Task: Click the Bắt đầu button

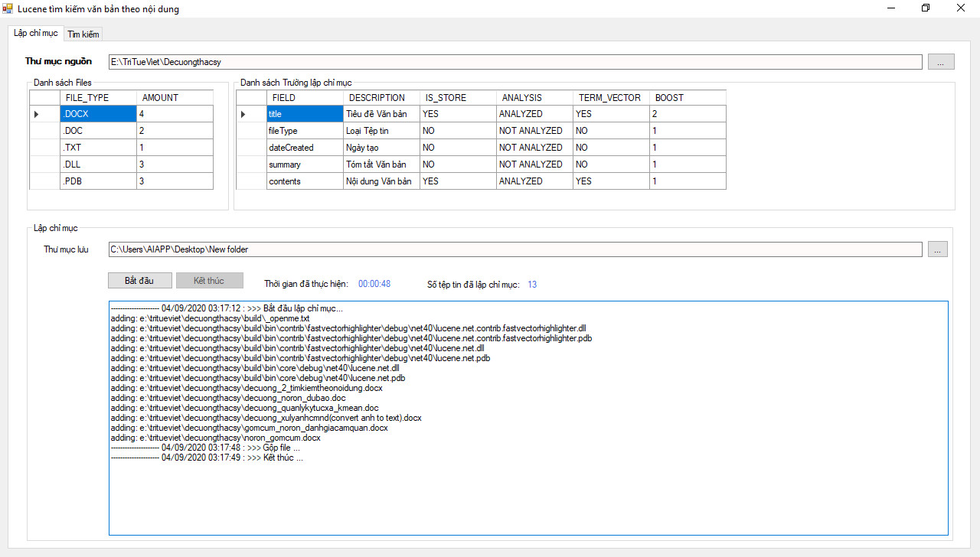Action: (139, 281)
